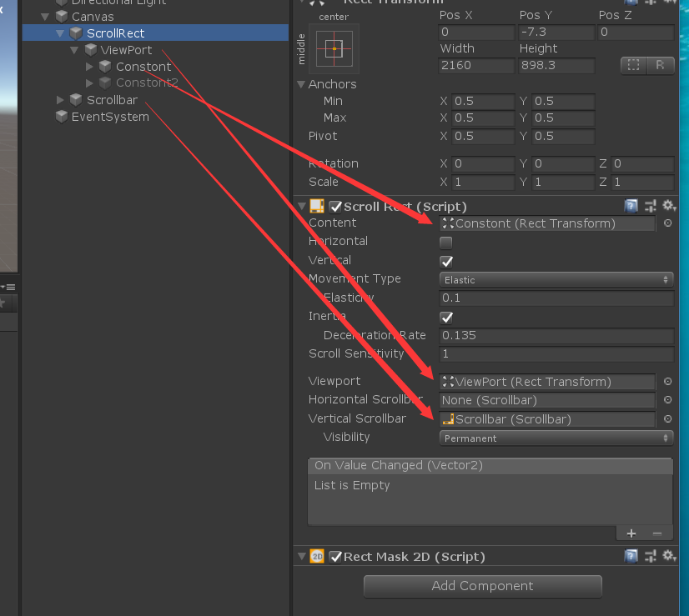Toggle blueprint mode in Rect Transform
This screenshot has width=689, height=616.
635,65
